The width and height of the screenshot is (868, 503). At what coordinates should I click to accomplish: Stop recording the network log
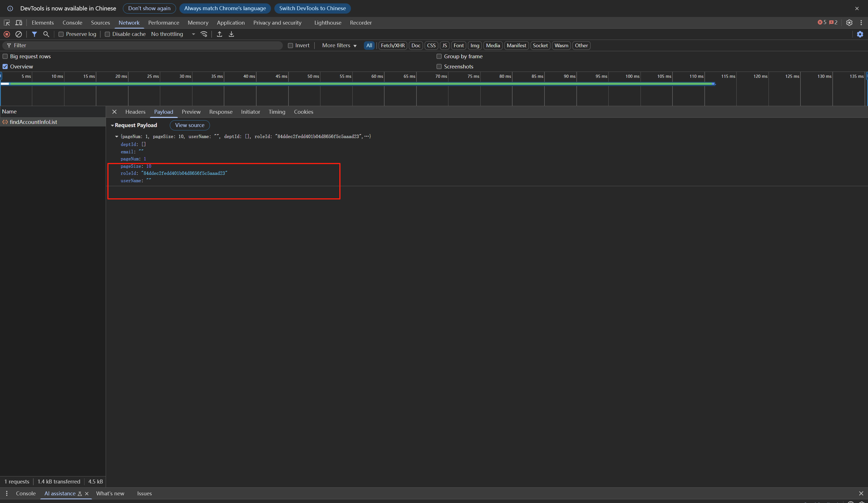6,34
